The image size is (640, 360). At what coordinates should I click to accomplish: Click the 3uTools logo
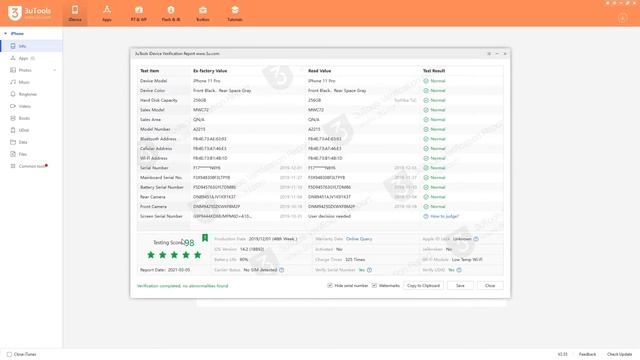30,13
